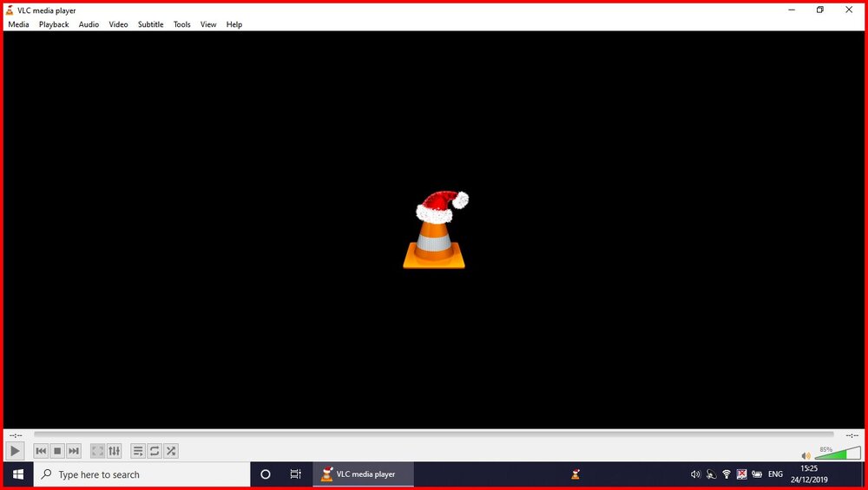Open the Tools menu
Image resolution: width=868 pixels, height=490 pixels.
(181, 24)
